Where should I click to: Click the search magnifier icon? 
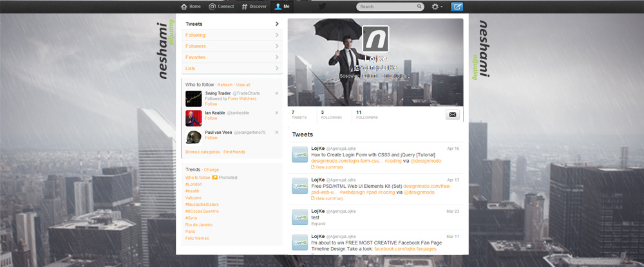[419, 6]
